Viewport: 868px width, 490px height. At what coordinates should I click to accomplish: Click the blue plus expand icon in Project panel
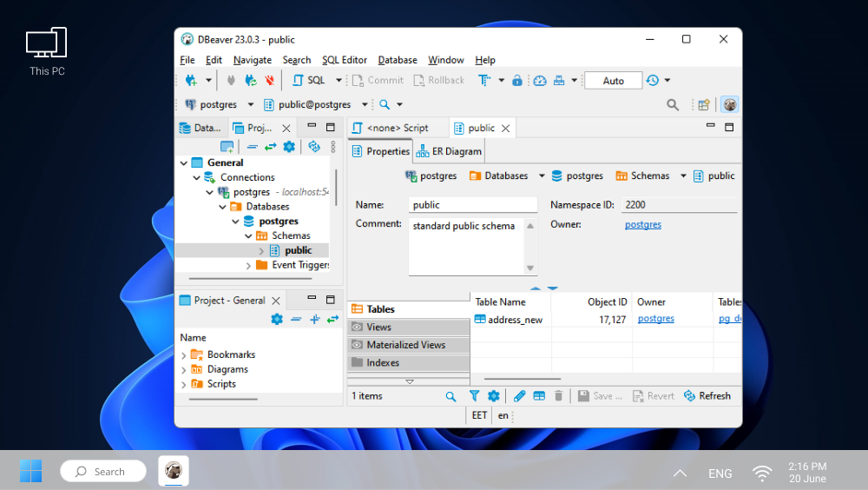click(x=314, y=319)
